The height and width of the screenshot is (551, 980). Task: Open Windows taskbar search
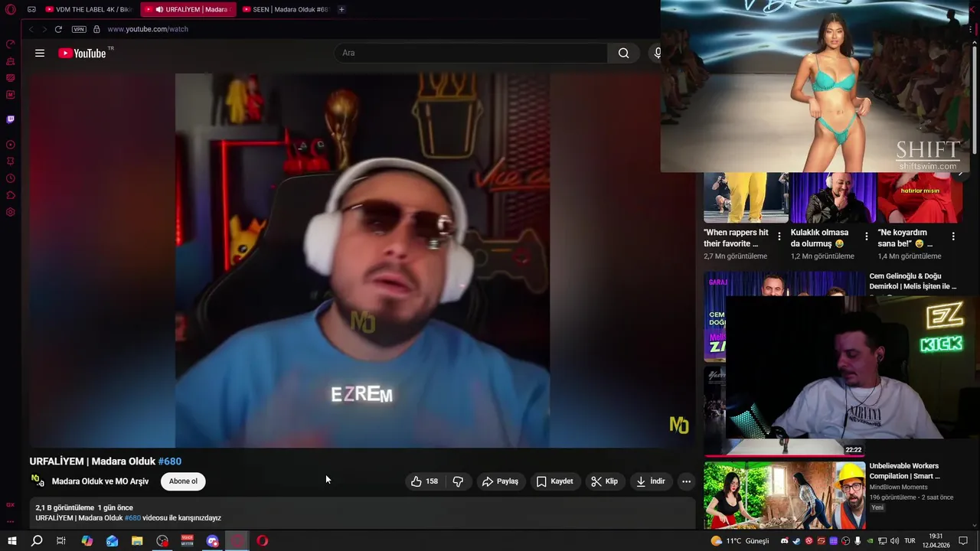37,541
